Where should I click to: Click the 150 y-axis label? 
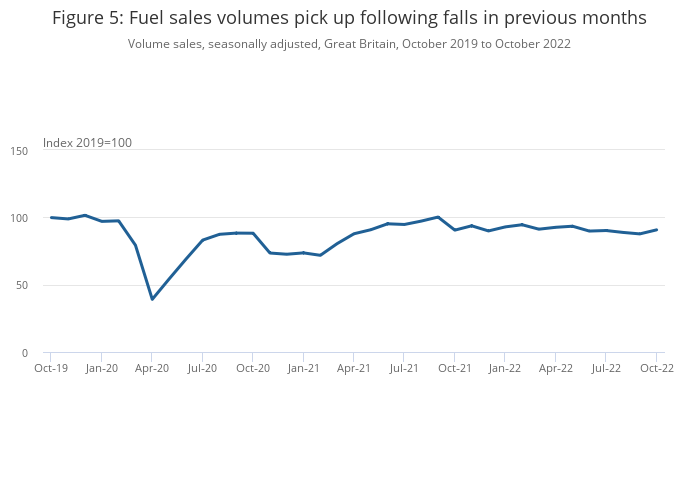tap(20, 150)
